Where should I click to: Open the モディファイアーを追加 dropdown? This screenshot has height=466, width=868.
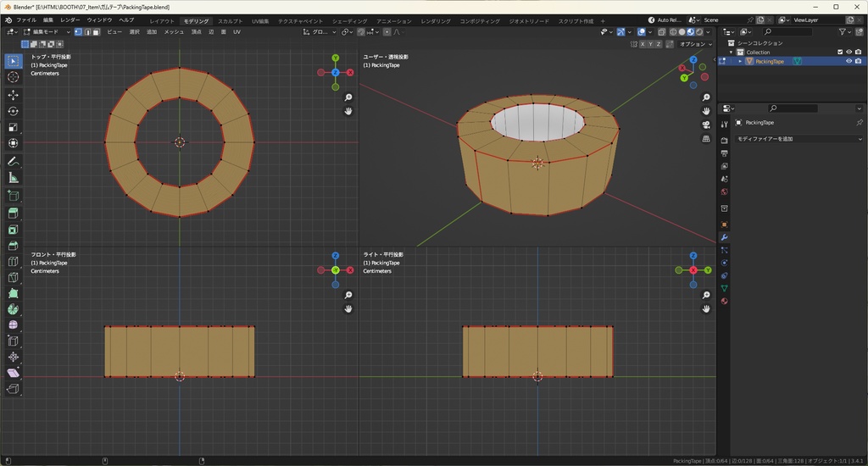click(x=798, y=139)
